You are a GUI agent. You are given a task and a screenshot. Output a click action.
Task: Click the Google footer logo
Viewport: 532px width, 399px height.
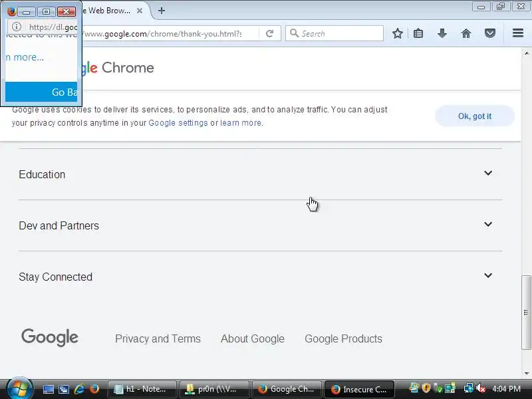pyautogui.click(x=49, y=337)
